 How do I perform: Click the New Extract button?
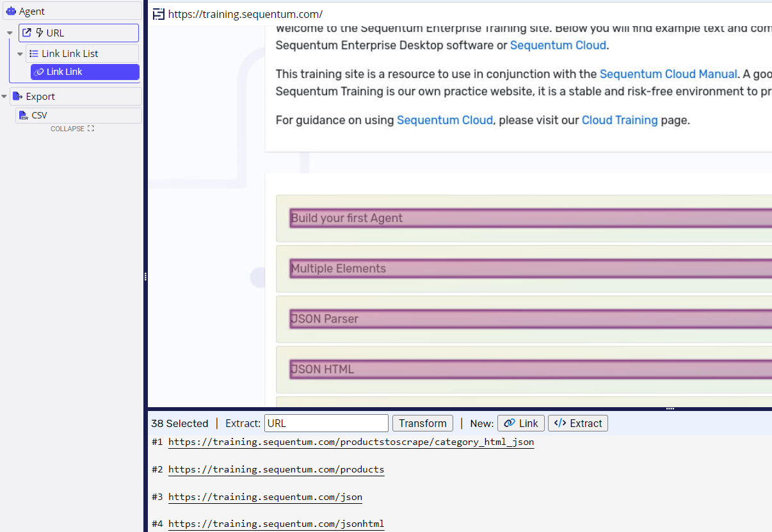click(x=578, y=423)
